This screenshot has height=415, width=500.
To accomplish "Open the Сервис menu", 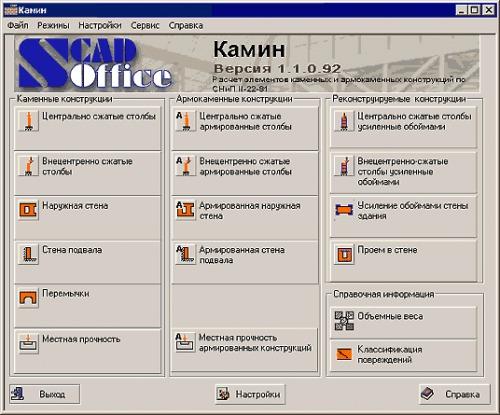I will tap(145, 25).
